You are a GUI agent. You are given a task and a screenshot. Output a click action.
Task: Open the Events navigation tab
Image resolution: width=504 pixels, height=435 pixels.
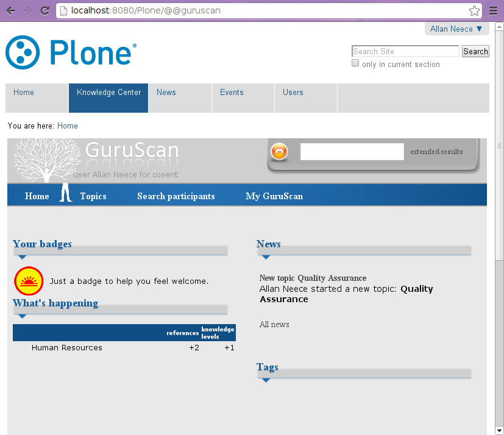[x=243, y=98]
